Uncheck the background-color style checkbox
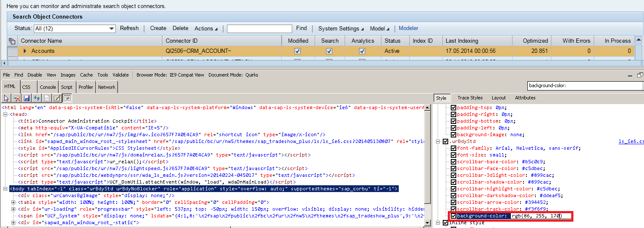Viewport: 644px width, 228px height. (x=454, y=216)
